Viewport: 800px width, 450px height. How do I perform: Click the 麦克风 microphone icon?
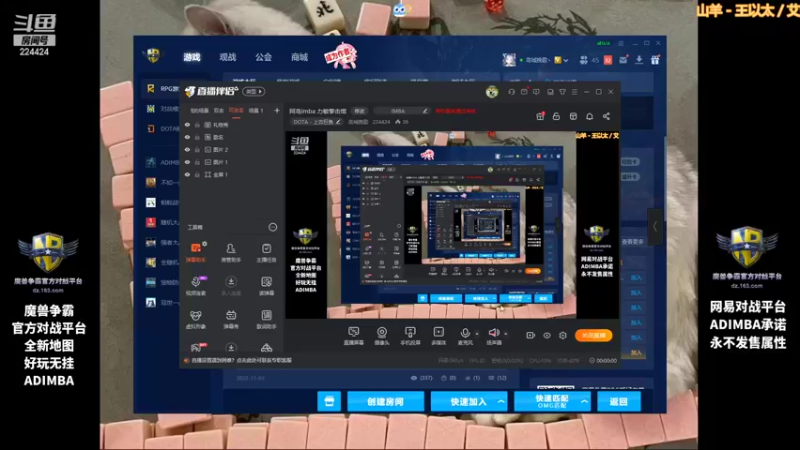point(465,335)
